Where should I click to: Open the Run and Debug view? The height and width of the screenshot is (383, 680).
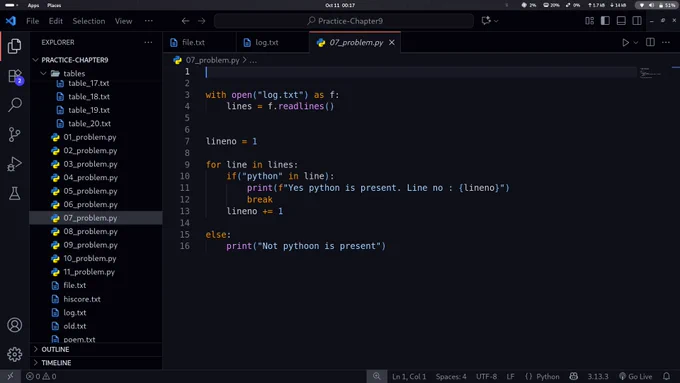tap(14, 164)
